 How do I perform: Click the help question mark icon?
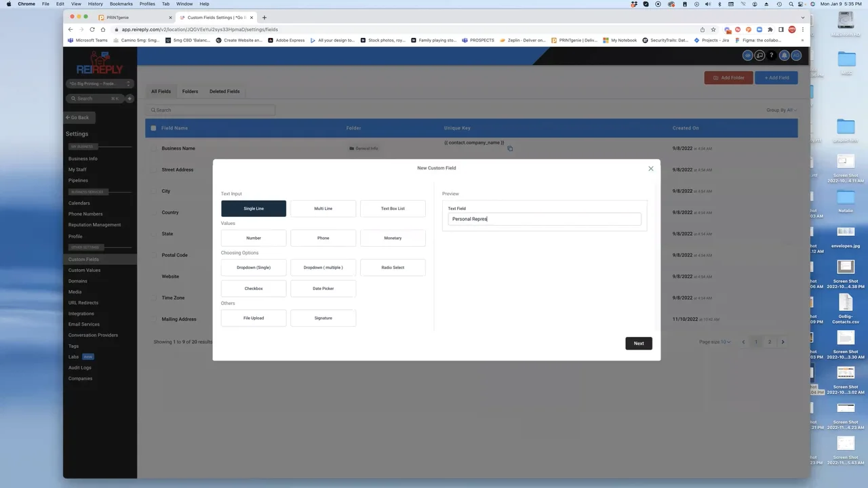[x=771, y=56]
